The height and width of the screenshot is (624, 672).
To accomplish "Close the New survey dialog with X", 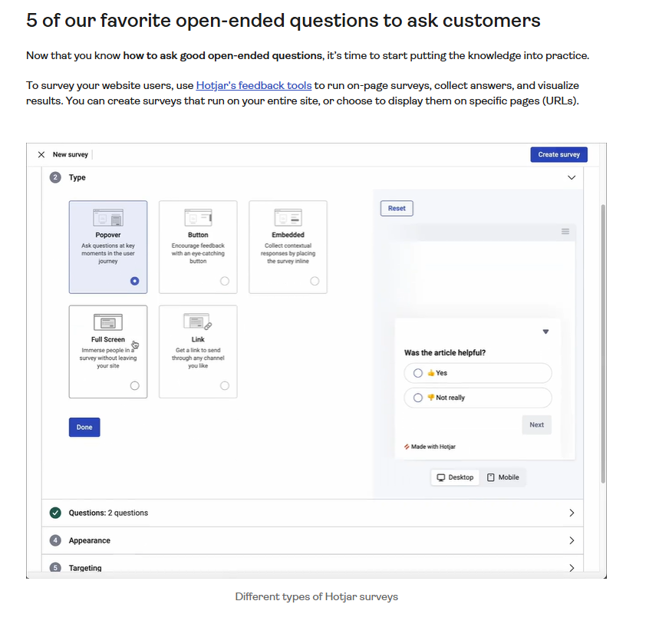I will (41, 154).
